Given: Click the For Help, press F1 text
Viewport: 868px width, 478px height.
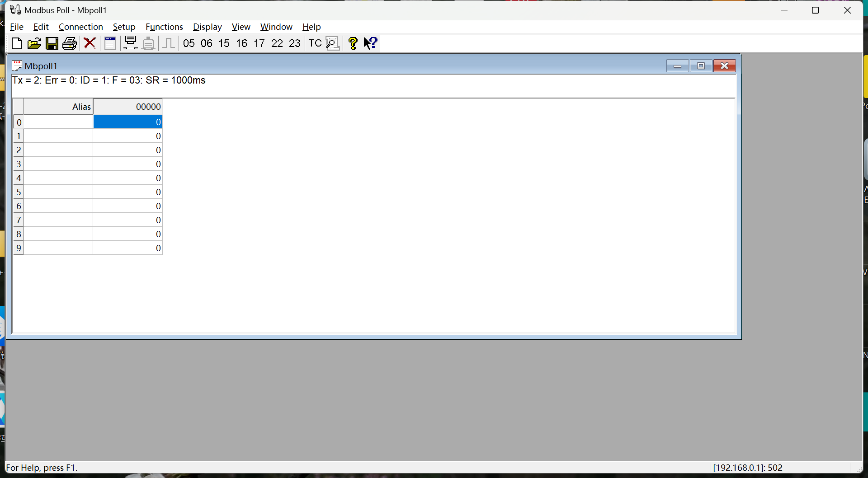Looking at the screenshot, I should (x=42, y=468).
